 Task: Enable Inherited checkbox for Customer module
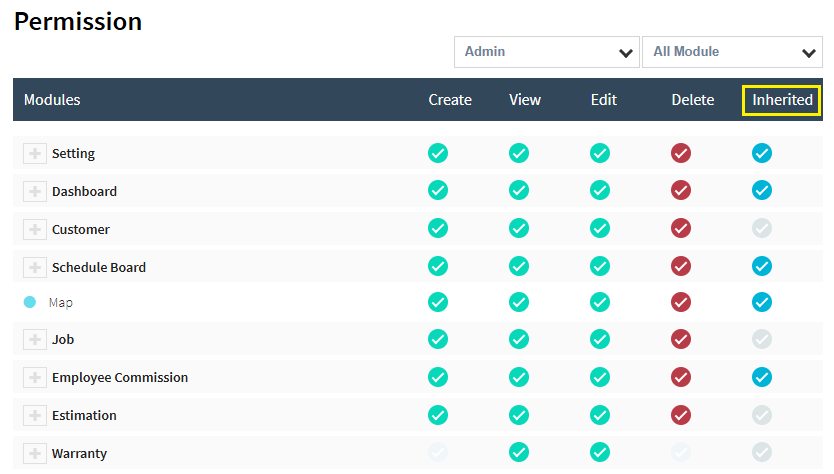coord(762,229)
